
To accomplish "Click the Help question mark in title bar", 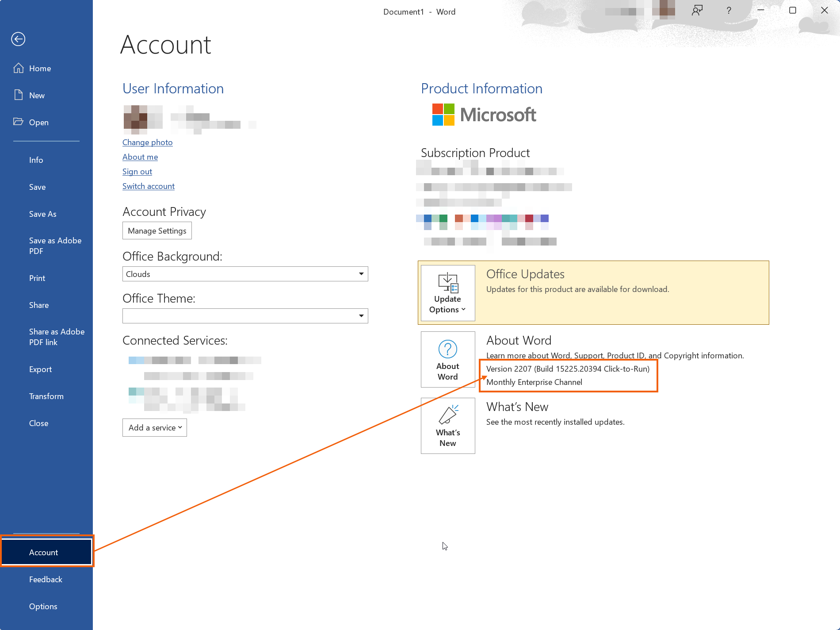I will pyautogui.click(x=729, y=11).
